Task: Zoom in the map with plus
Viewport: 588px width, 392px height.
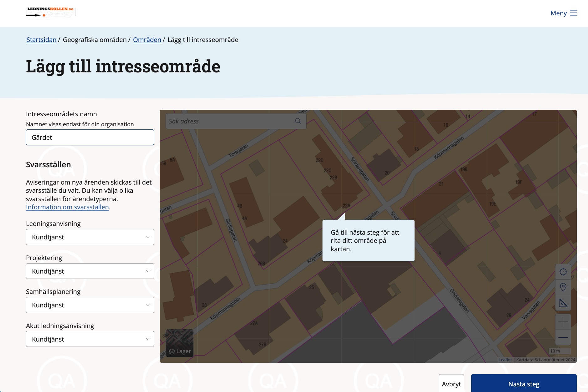Action: tap(563, 322)
